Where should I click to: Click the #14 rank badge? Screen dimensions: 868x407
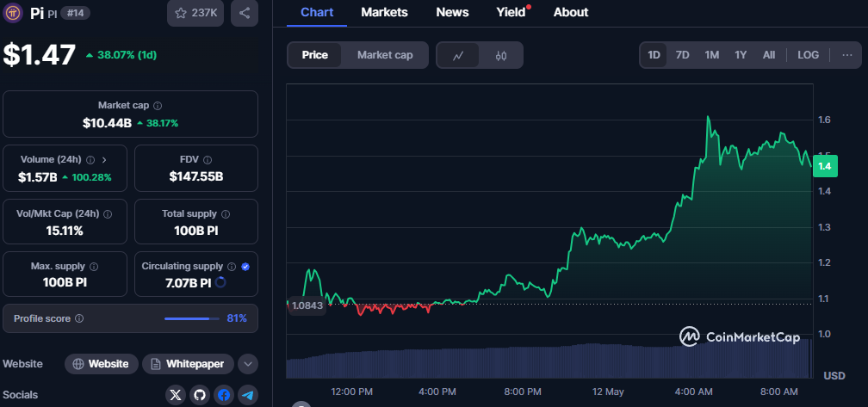(75, 13)
